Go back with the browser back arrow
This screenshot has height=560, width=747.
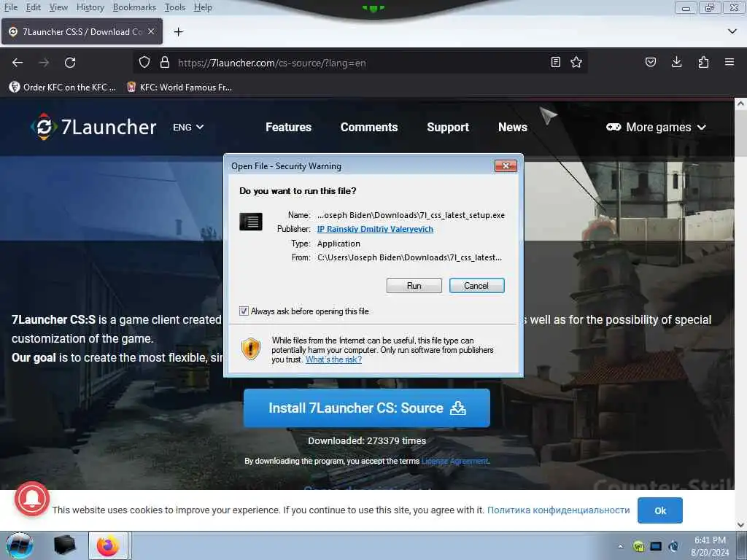click(x=18, y=63)
